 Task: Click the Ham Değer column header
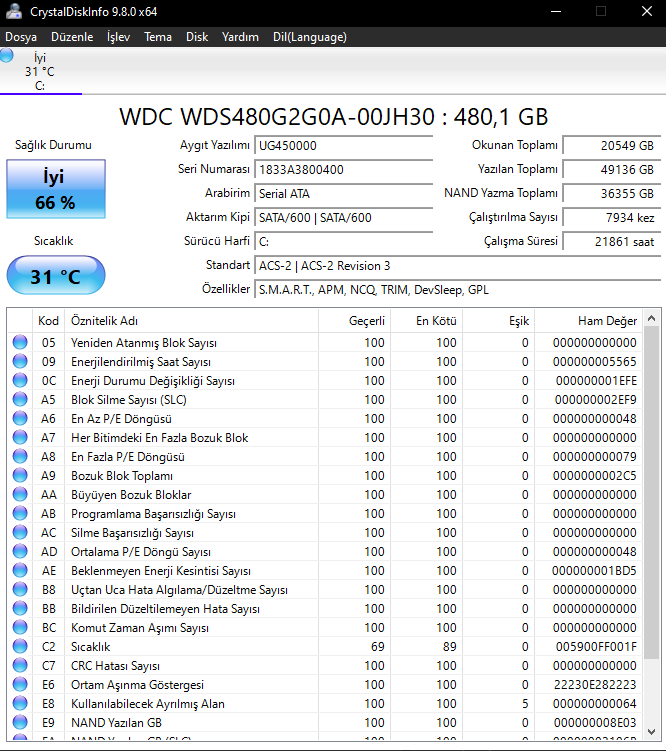(x=588, y=320)
